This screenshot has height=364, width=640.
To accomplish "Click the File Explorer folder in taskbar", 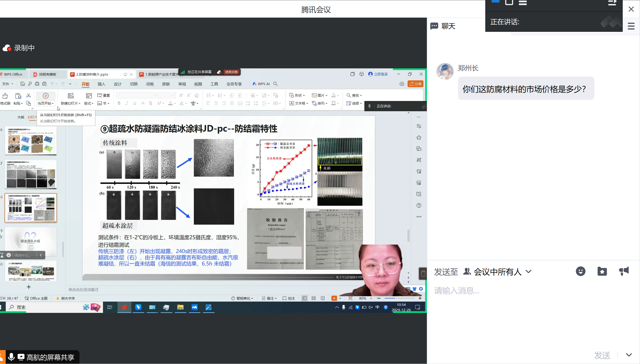I will tap(180, 307).
